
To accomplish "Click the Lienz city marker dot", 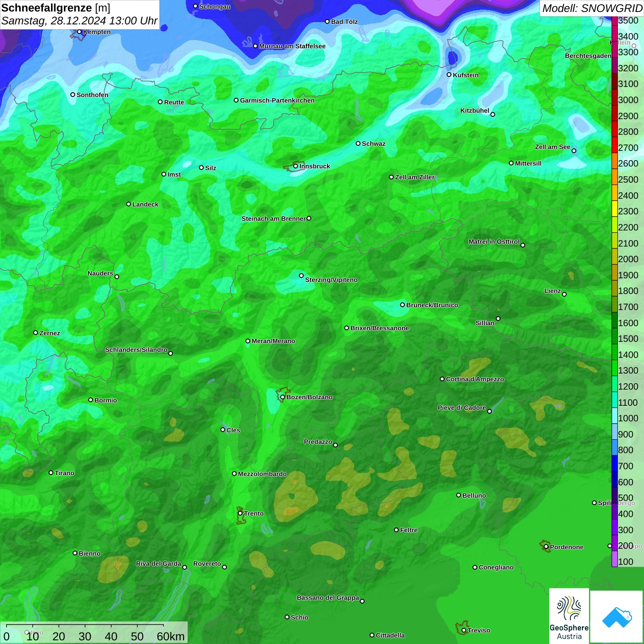I will [x=564, y=294].
